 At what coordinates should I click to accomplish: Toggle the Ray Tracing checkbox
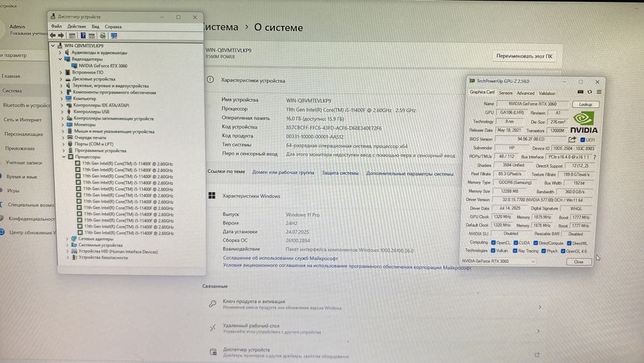515,251
